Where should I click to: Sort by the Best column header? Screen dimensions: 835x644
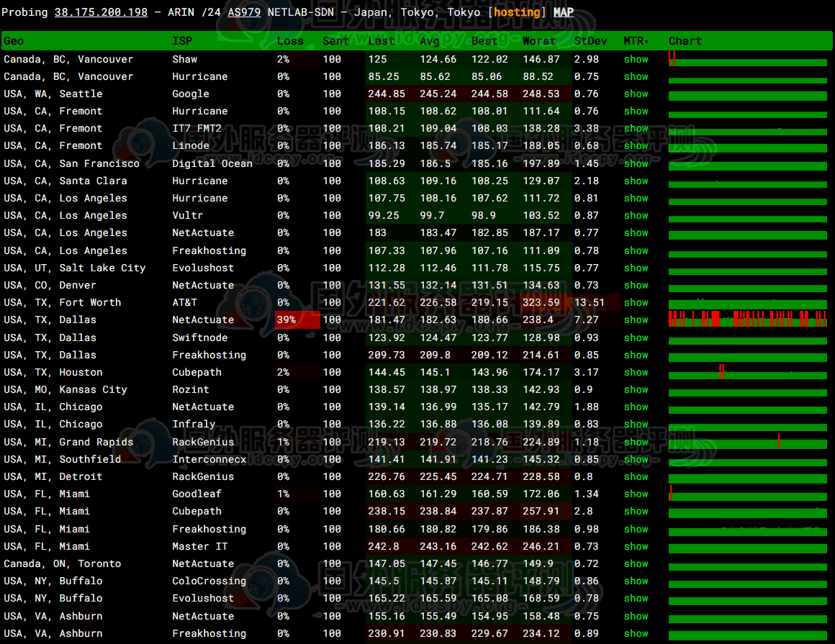484,41
